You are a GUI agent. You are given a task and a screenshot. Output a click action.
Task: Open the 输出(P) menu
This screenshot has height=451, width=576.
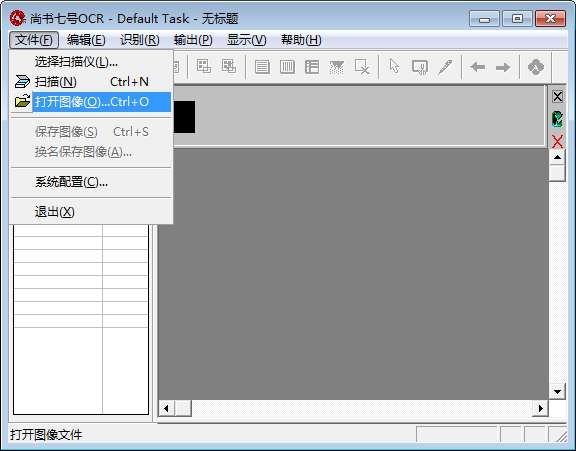coord(193,40)
